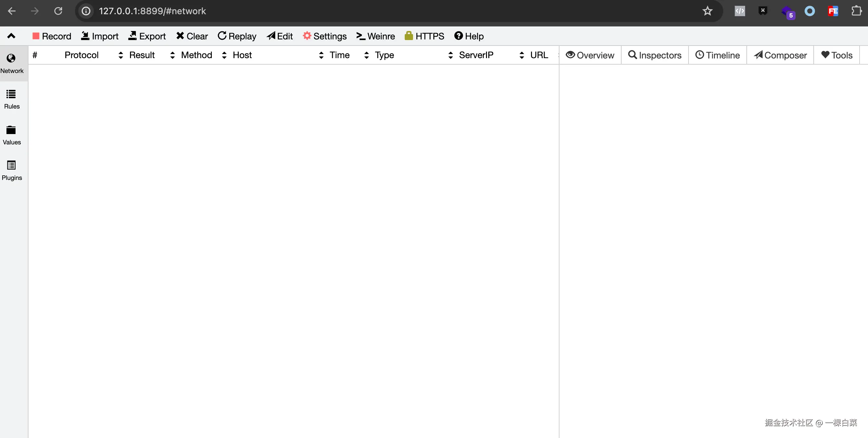Click the Network globe icon in sidebar

coord(11,58)
